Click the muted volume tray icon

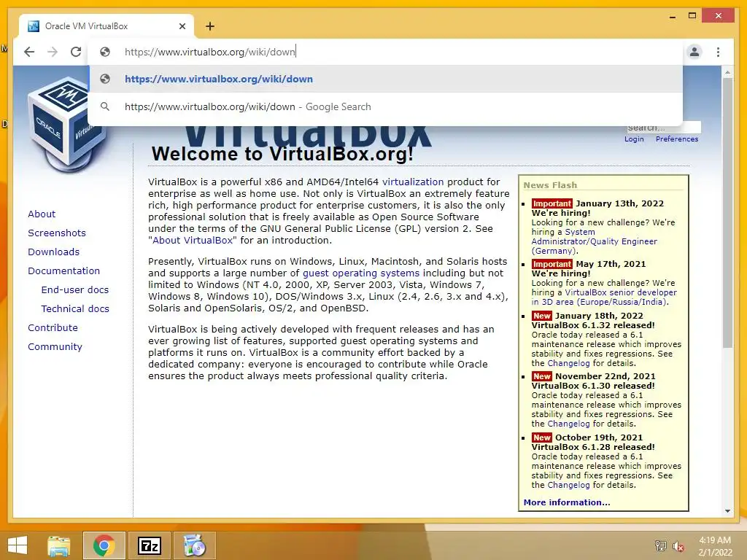click(678, 545)
